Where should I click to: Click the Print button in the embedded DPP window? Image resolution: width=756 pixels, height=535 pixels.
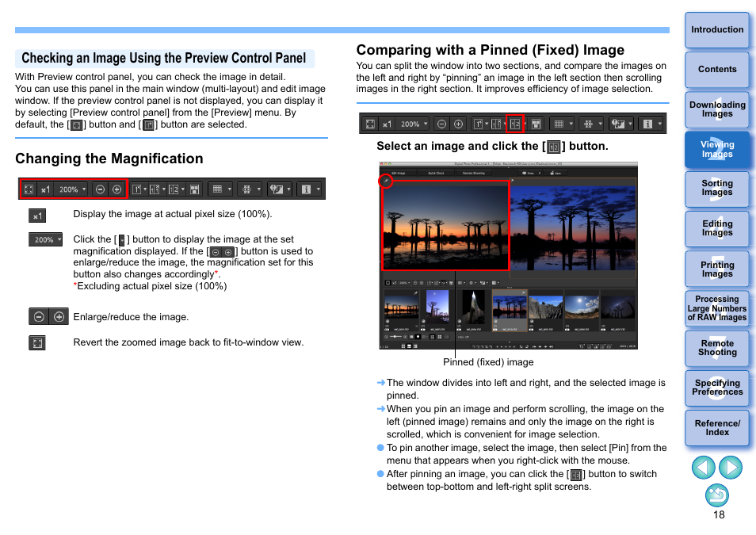[x=528, y=173]
